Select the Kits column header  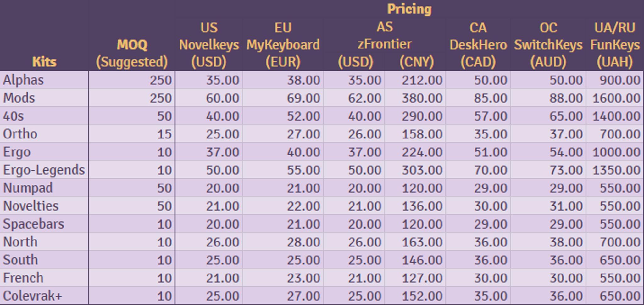44,62
